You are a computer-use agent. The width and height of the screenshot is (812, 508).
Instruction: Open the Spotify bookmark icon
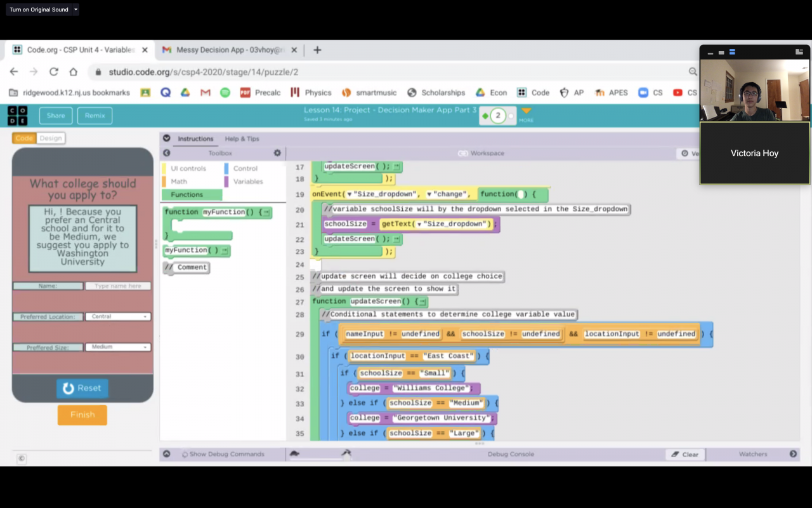pos(225,93)
